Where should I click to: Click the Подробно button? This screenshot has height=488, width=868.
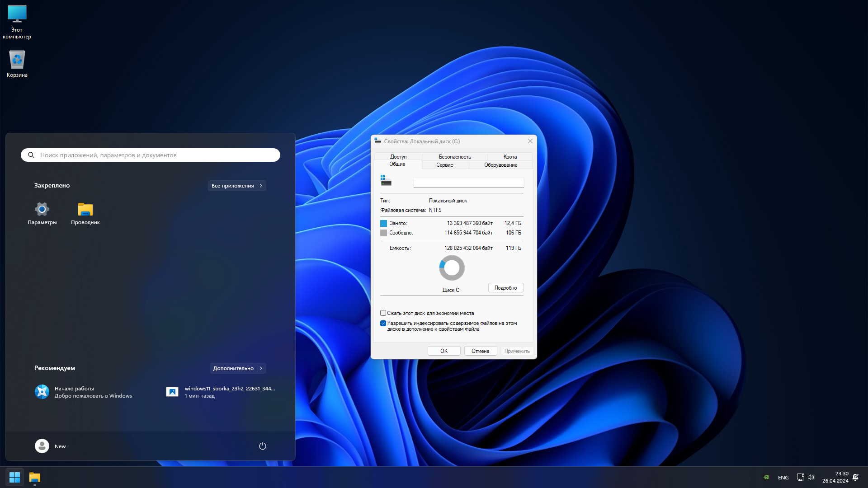click(505, 288)
